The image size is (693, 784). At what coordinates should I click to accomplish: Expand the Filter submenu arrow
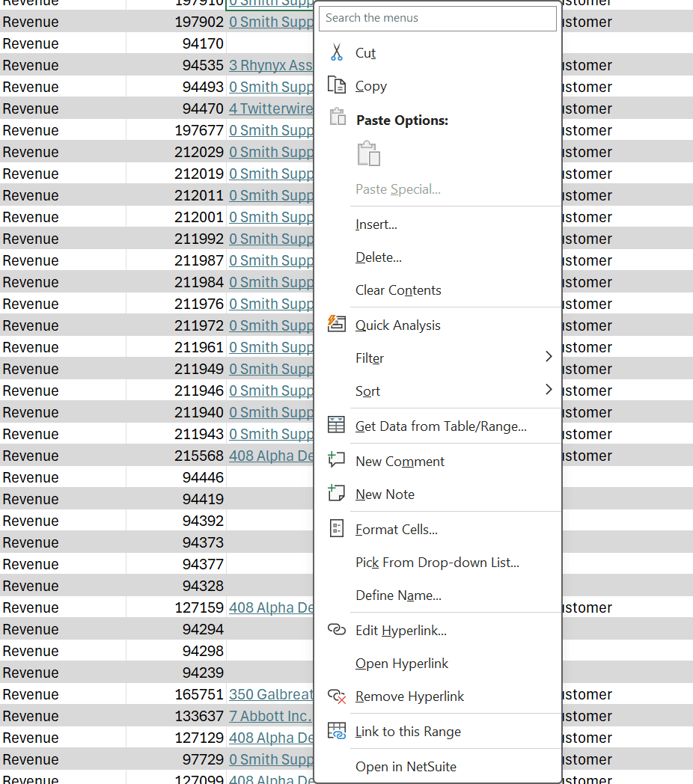tap(549, 357)
